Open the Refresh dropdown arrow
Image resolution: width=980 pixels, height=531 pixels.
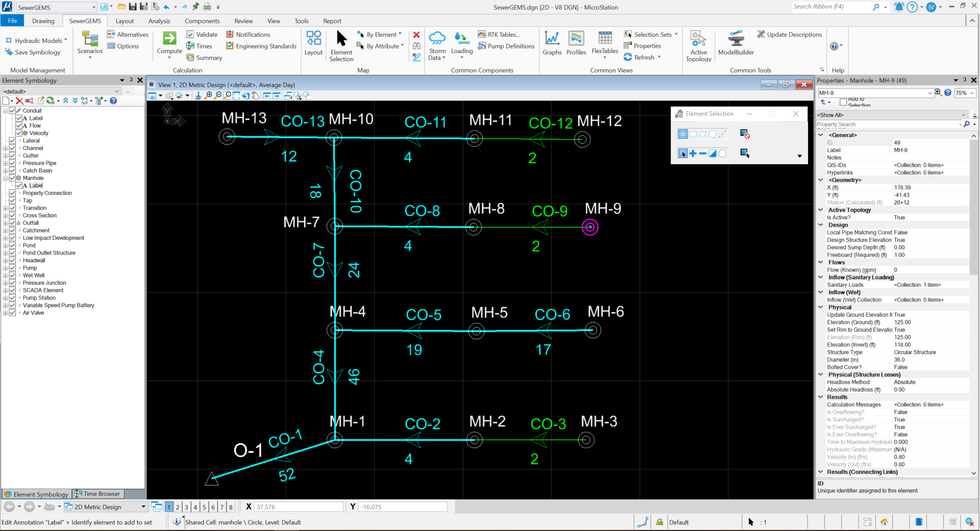[x=659, y=57]
